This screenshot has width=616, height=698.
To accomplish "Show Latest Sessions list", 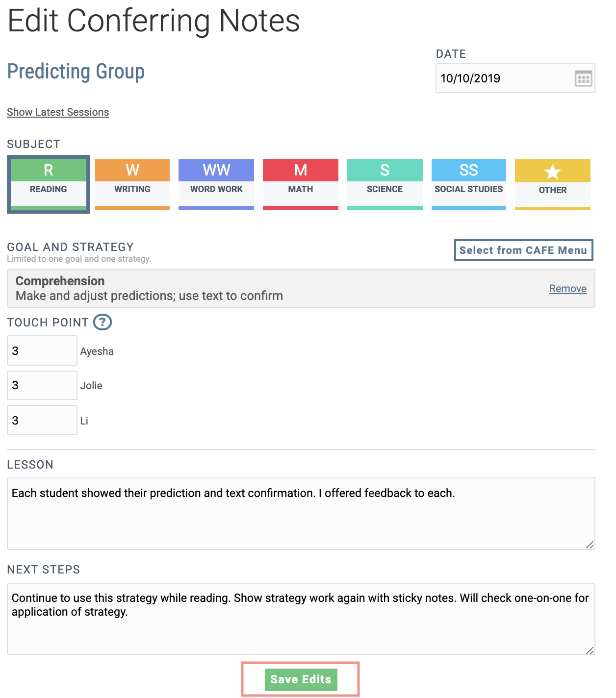I will [57, 112].
